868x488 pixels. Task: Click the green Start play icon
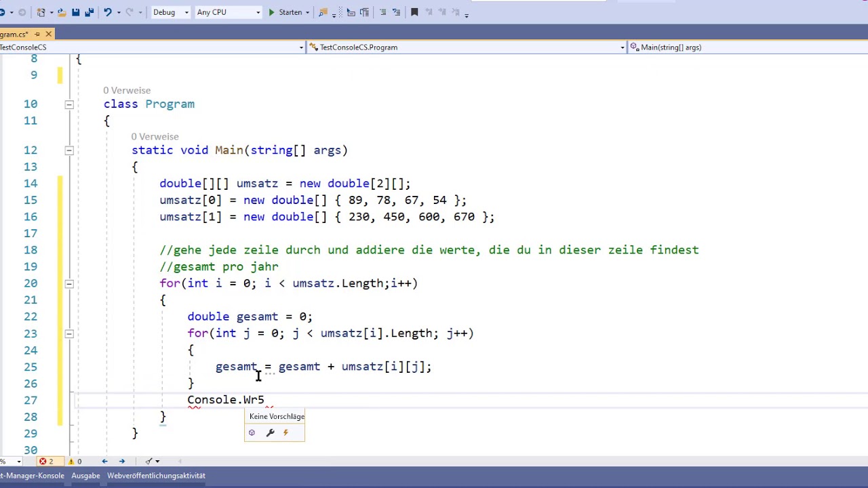(271, 12)
